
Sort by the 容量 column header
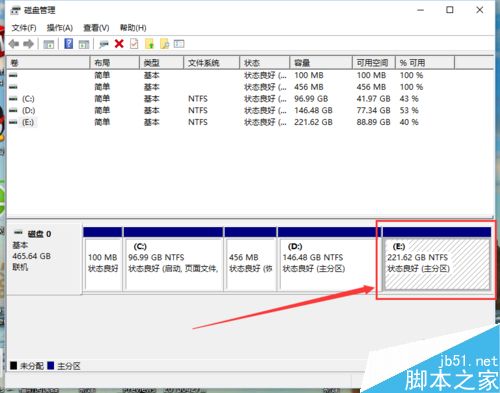(321, 63)
